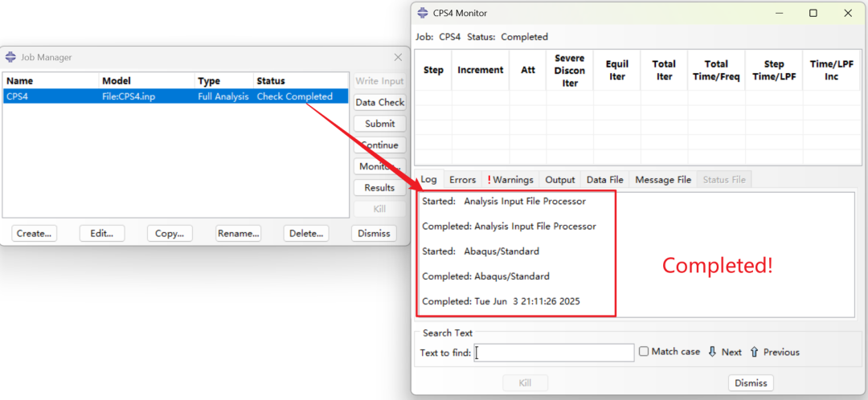This screenshot has height=400, width=868.
Task: Click Create... to make a new job
Action: [35, 234]
